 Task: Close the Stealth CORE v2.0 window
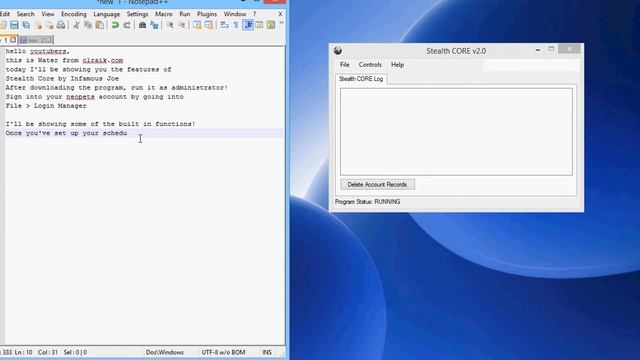click(x=569, y=50)
